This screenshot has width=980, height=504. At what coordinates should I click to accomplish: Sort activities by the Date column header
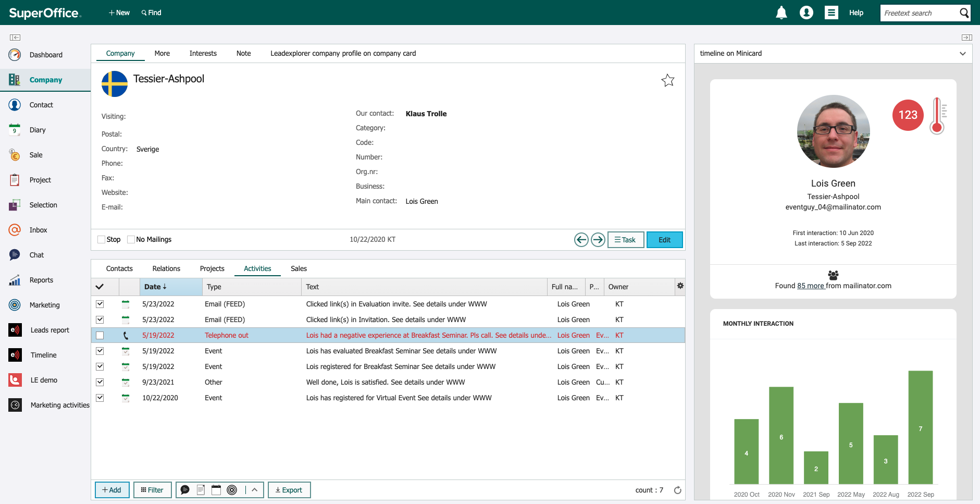[171, 287]
